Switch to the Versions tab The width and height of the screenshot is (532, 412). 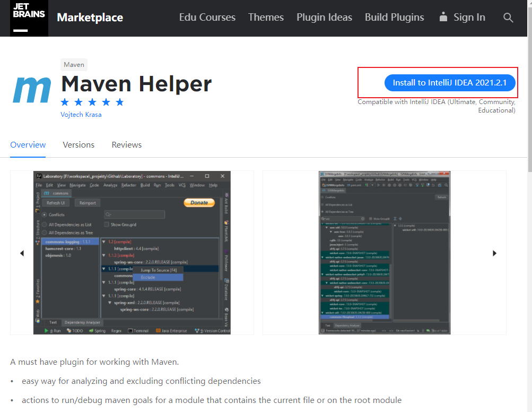(x=79, y=144)
